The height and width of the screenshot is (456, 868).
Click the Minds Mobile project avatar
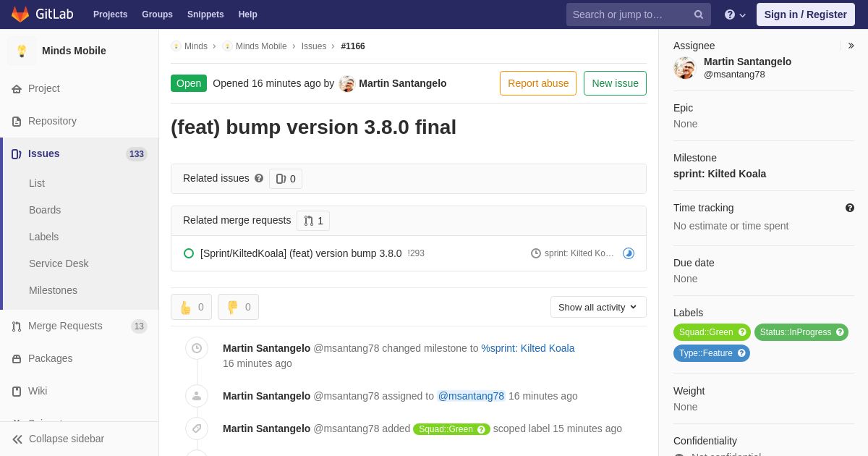(22, 51)
